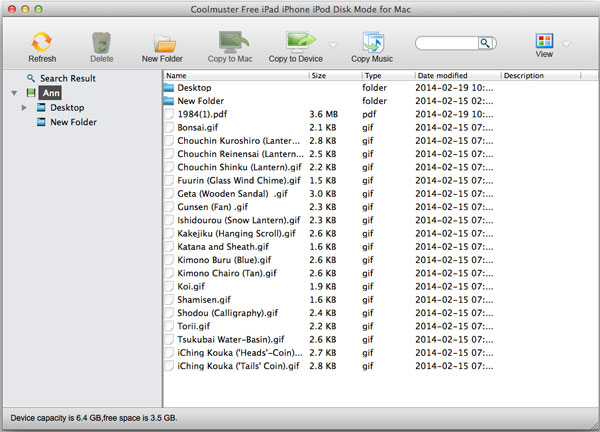Click the Bonsai.gif file icon
The image size is (600, 432).
click(169, 127)
